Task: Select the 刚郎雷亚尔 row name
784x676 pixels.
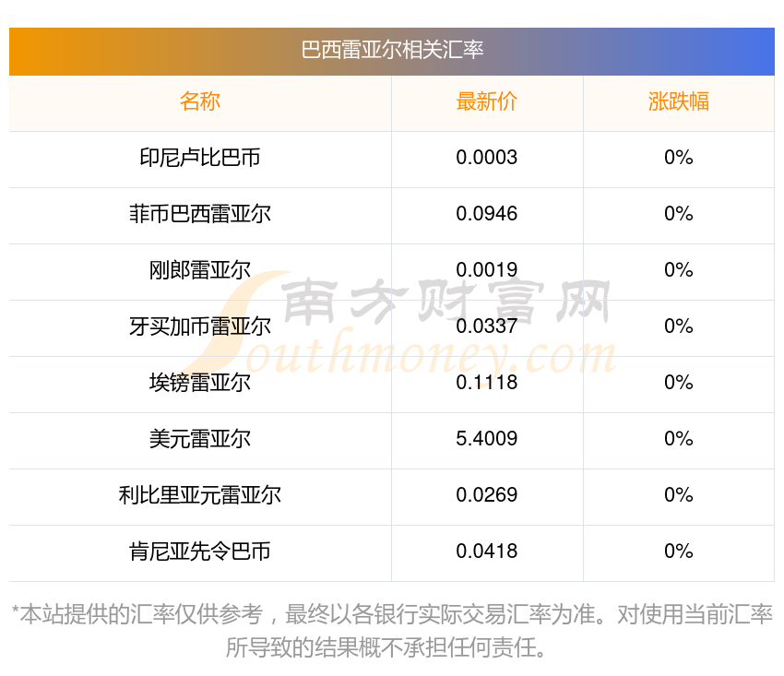Action: coord(200,270)
